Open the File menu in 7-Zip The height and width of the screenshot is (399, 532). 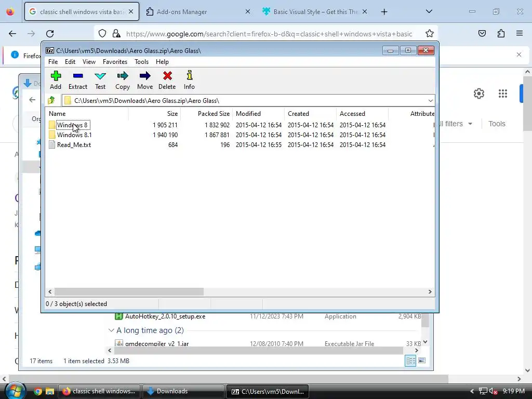(x=53, y=62)
